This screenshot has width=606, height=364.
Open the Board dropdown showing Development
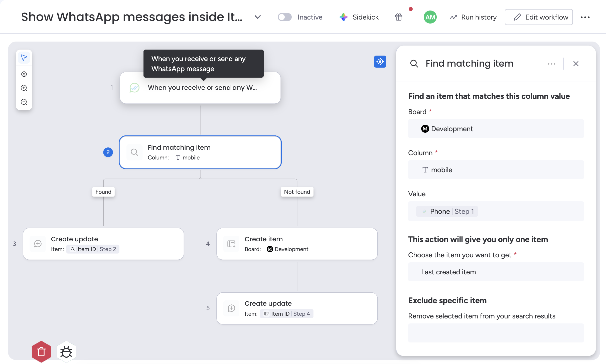(x=496, y=129)
